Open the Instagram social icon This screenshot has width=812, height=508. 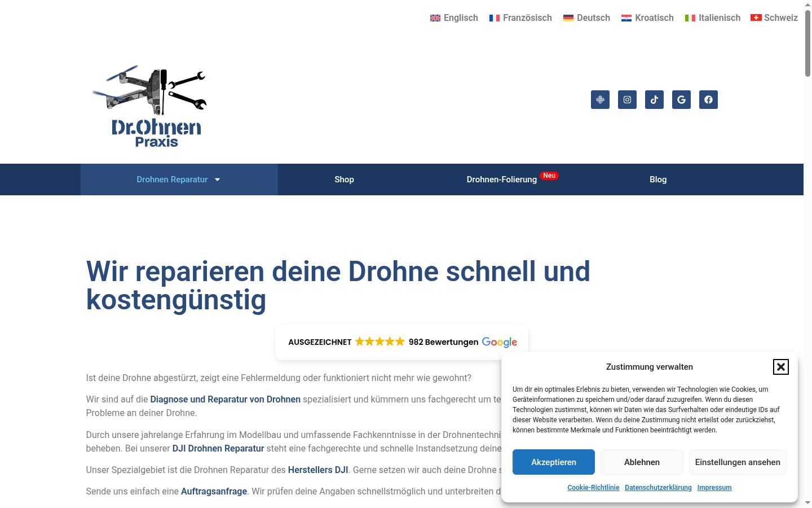point(627,100)
